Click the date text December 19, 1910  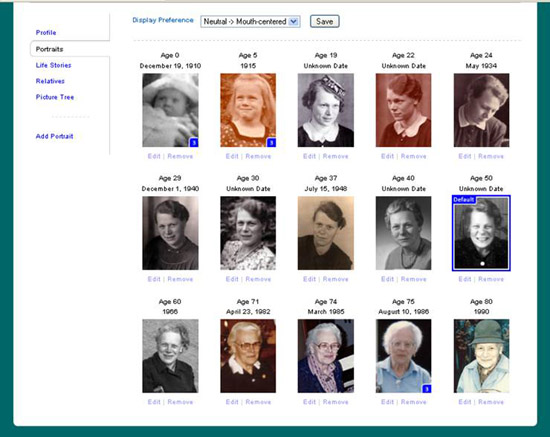point(170,66)
